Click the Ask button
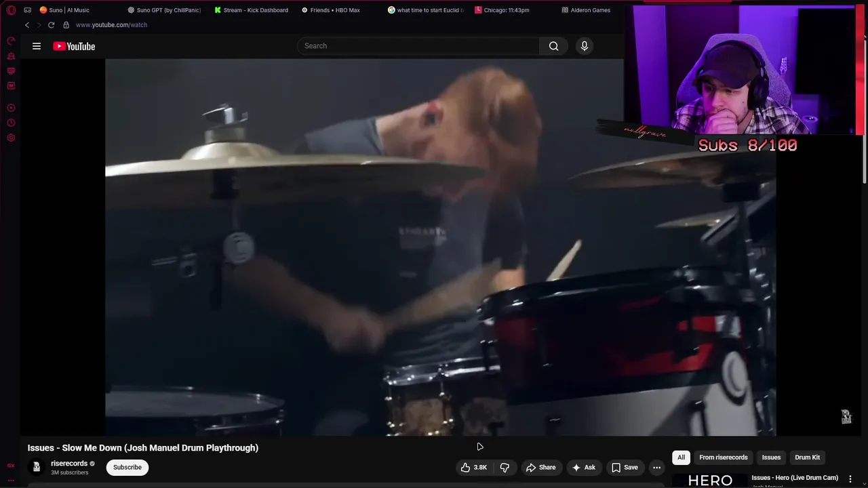This screenshot has height=488, width=868. click(x=584, y=467)
